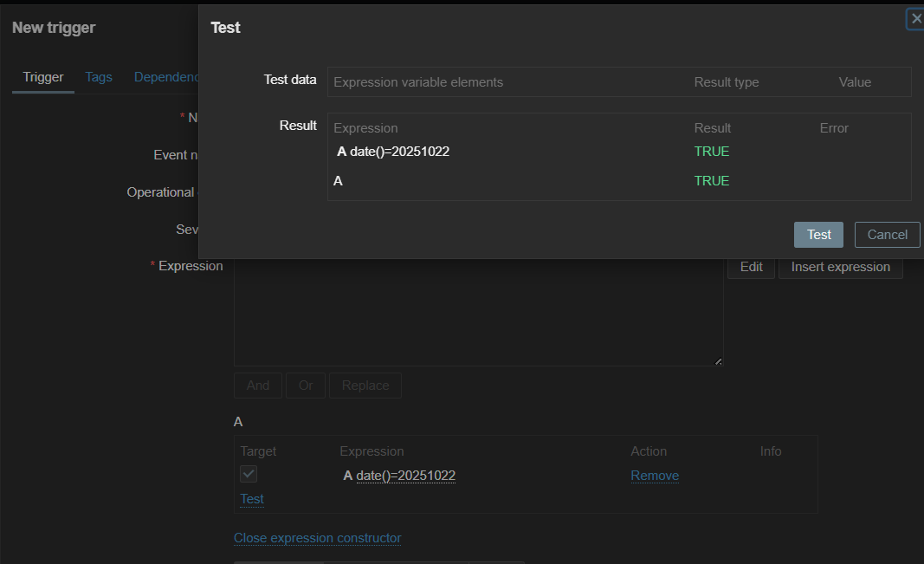Remove expression A via the Remove link
This screenshot has width=924, height=564.
[655, 476]
